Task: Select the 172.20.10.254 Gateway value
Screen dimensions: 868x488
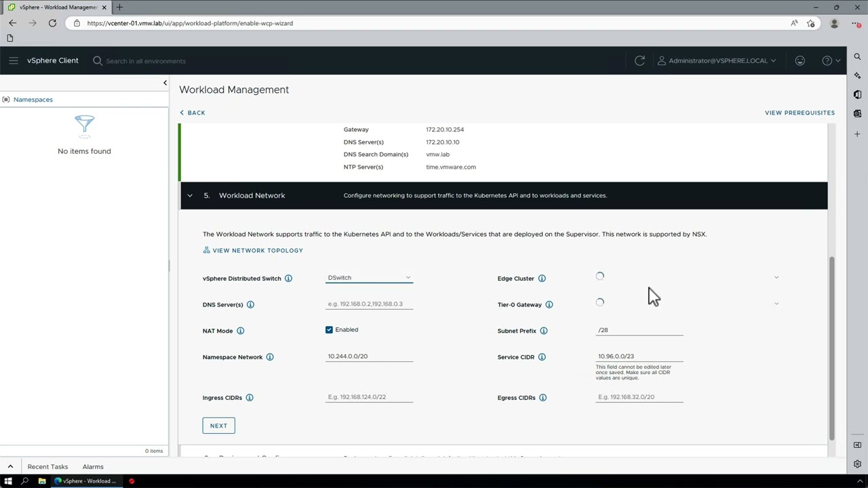Action: pos(445,129)
